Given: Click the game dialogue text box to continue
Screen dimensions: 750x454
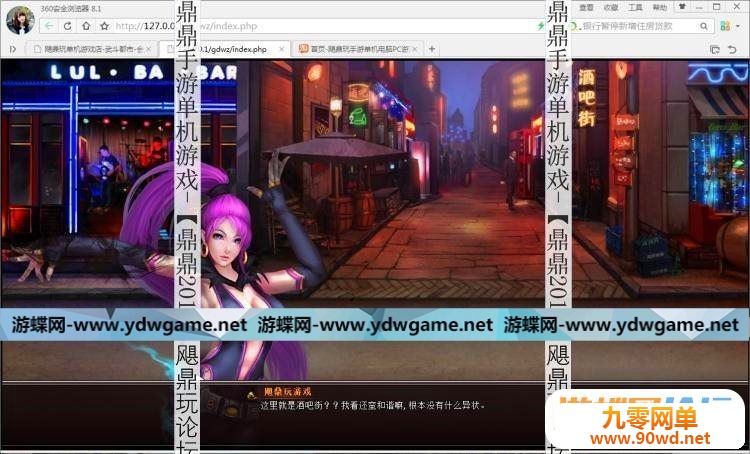Looking at the screenshot, I should 375,414.
